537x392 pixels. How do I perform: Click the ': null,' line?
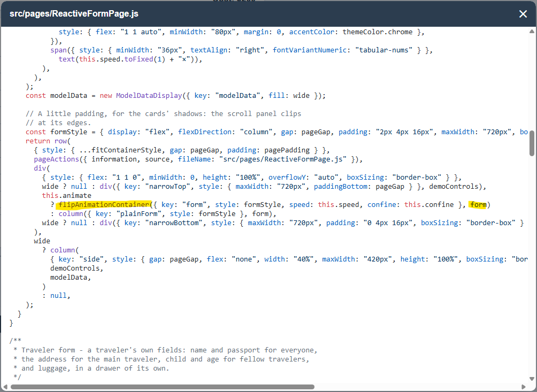click(x=56, y=295)
